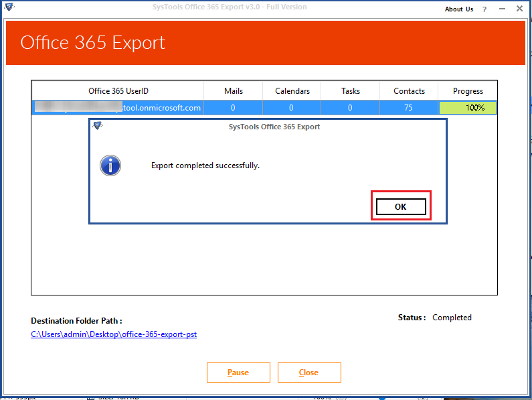Image resolution: width=532 pixels, height=400 pixels.
Task: Click the 100% progress bar
Action: coord(468,108)
